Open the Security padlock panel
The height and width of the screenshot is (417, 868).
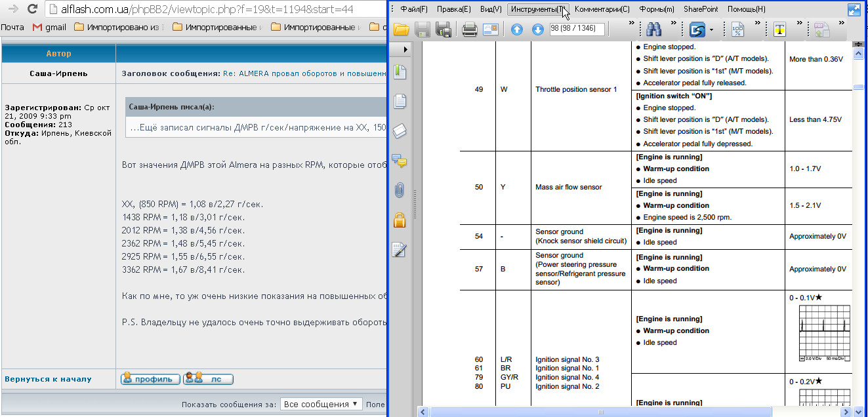(x=400, y=220)
